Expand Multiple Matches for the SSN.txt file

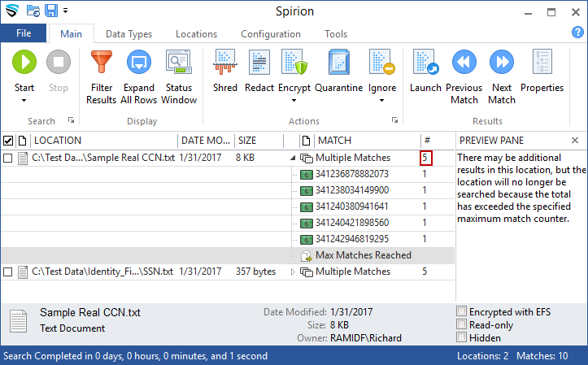coord(293,272)
